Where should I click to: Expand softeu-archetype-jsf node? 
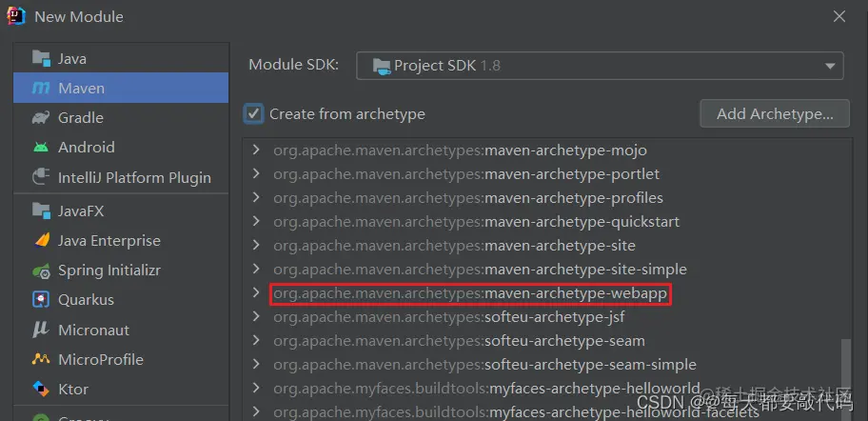pos(255,316)
